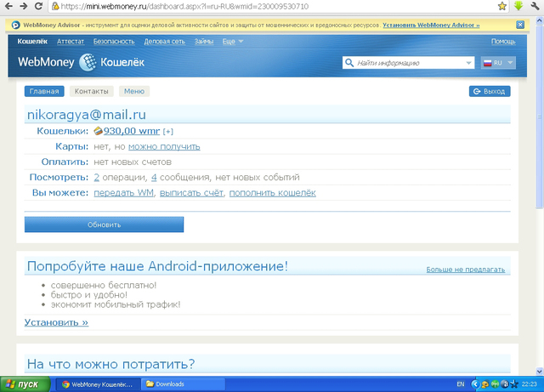Open the Downloads taskbar window
The image size is (544, 392).
coord(184,384)
